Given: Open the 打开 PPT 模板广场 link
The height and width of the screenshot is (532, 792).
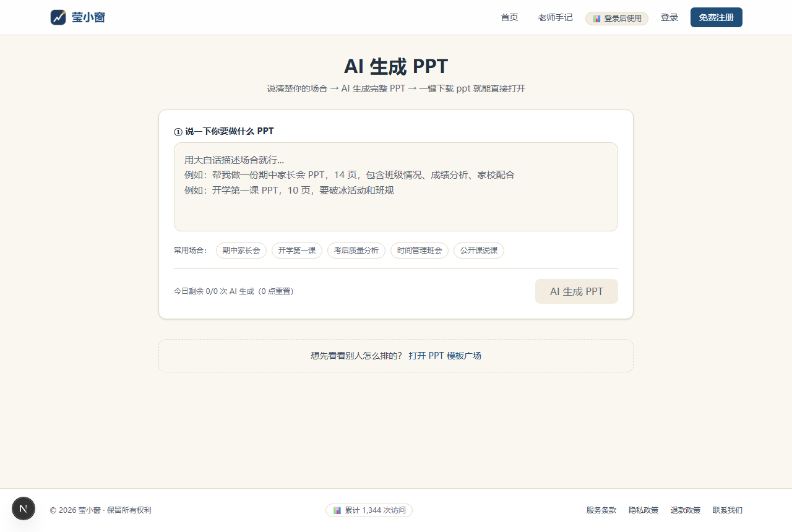Looking at the screenshot, I should [445, 356].
